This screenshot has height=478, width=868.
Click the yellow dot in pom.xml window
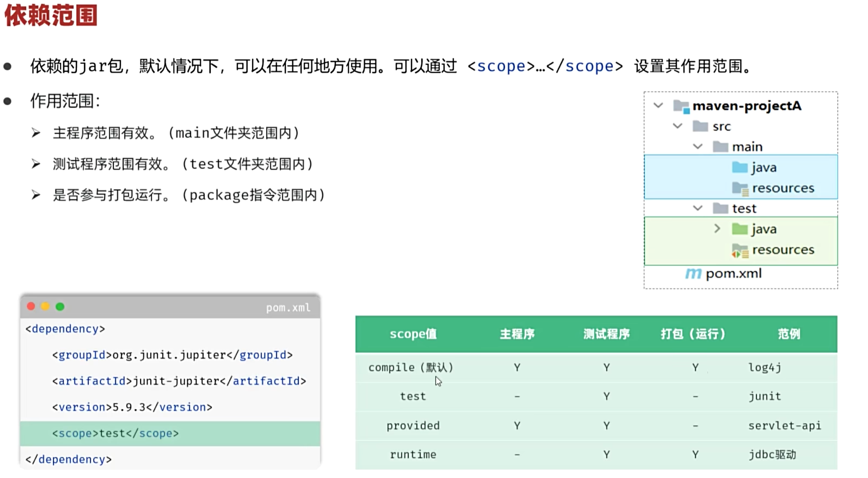coord(45,307)
